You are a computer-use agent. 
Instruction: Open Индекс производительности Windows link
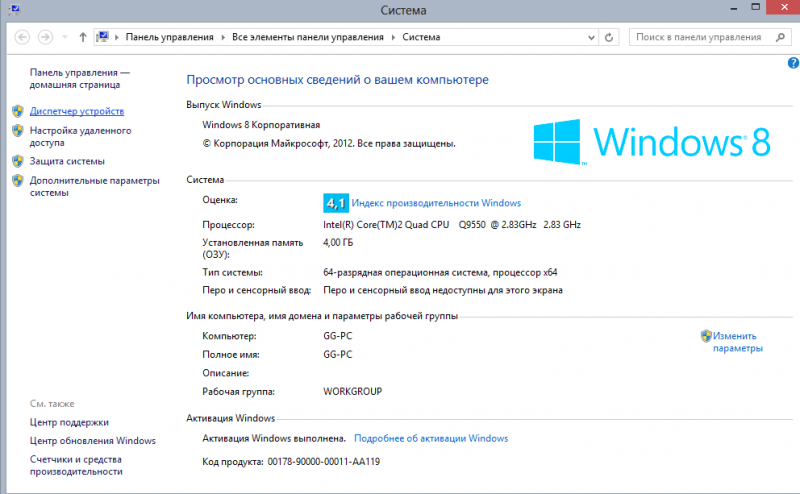tap(436, 203)
